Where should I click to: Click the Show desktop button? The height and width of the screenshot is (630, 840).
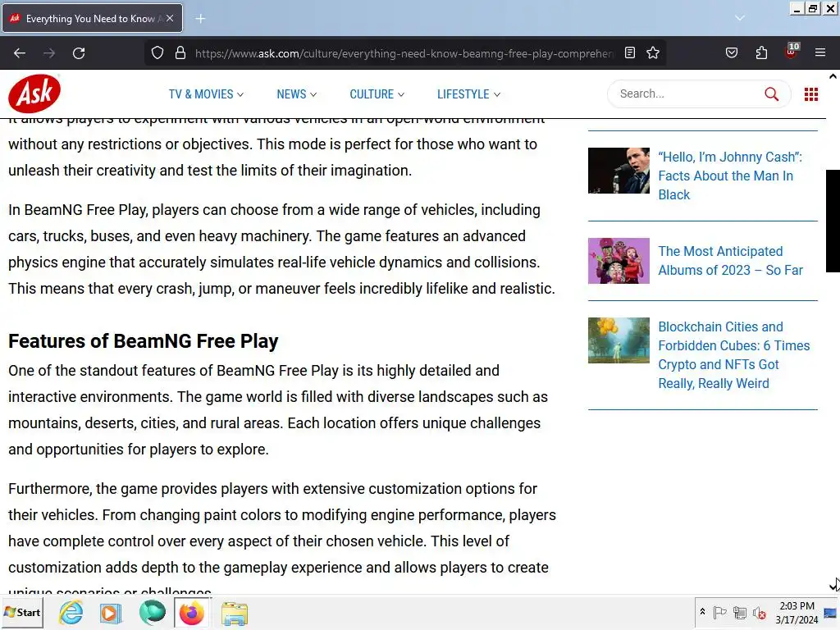click(831, 612)
